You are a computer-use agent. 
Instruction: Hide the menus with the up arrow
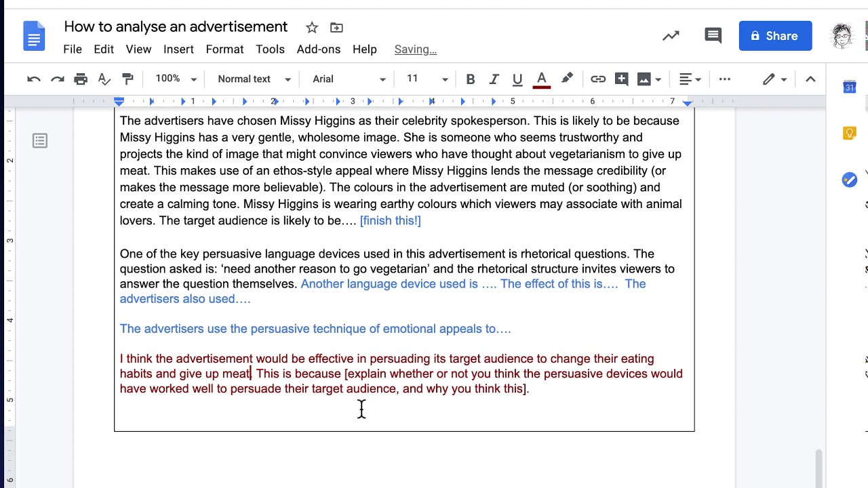click(810, 79)
